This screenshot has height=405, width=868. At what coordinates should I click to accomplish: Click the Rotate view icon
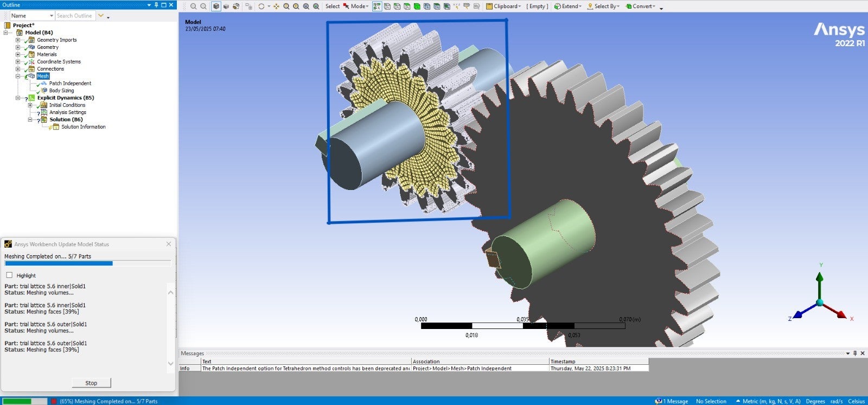click(x=261, y=7)
